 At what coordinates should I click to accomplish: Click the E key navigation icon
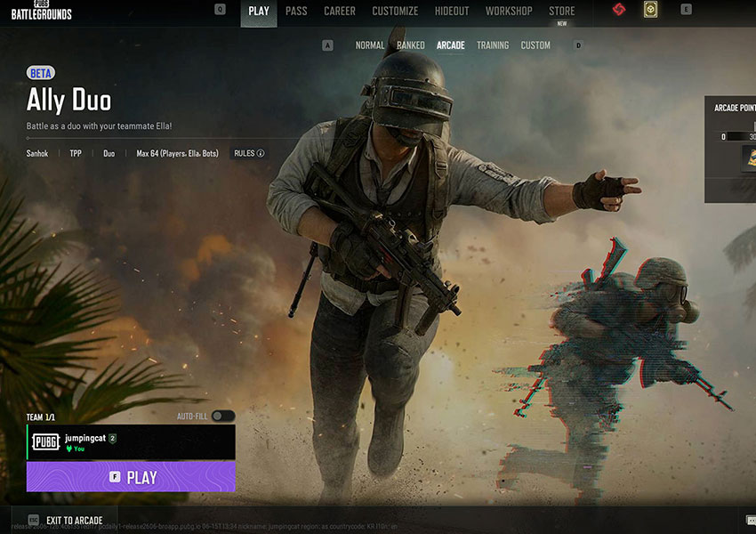686,9
